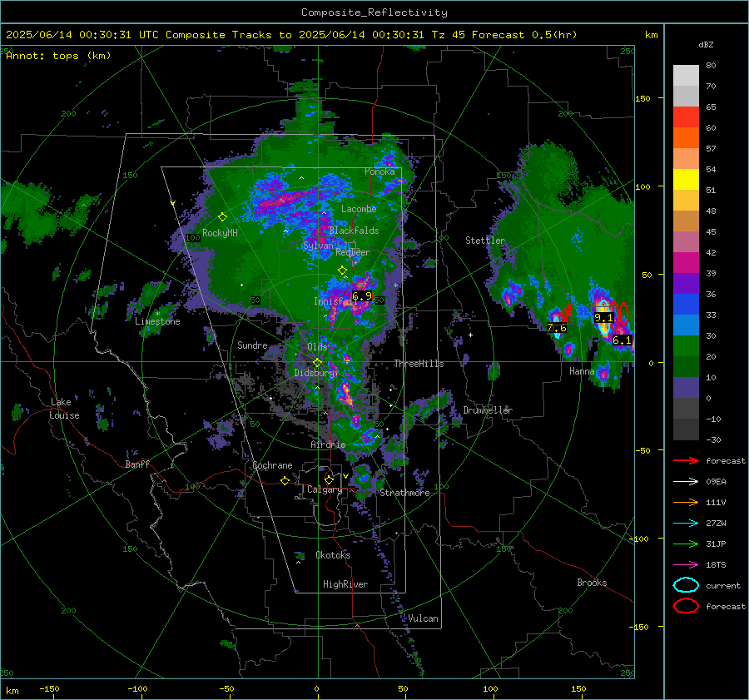Click the Drumheller label
The width and height of the screenshot is (749, 700).
pyautogui.click(x=488, y=410)
